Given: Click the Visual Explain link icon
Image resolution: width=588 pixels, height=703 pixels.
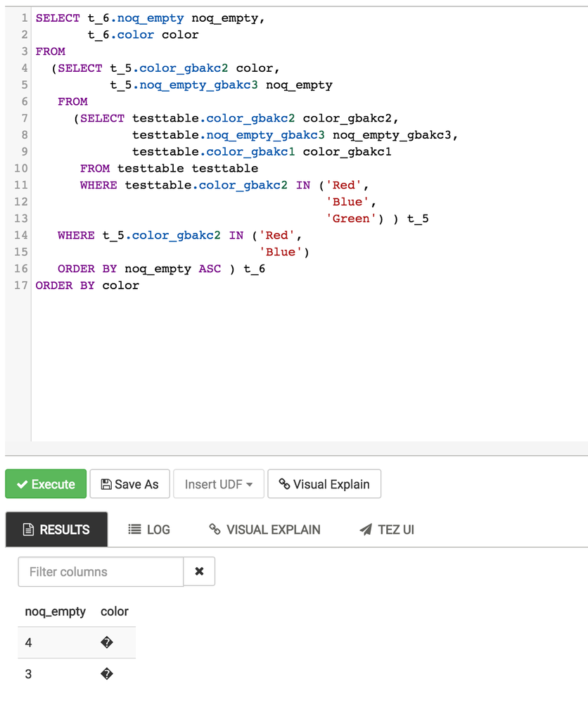Looking at the screenshot, I should point(286,483).
